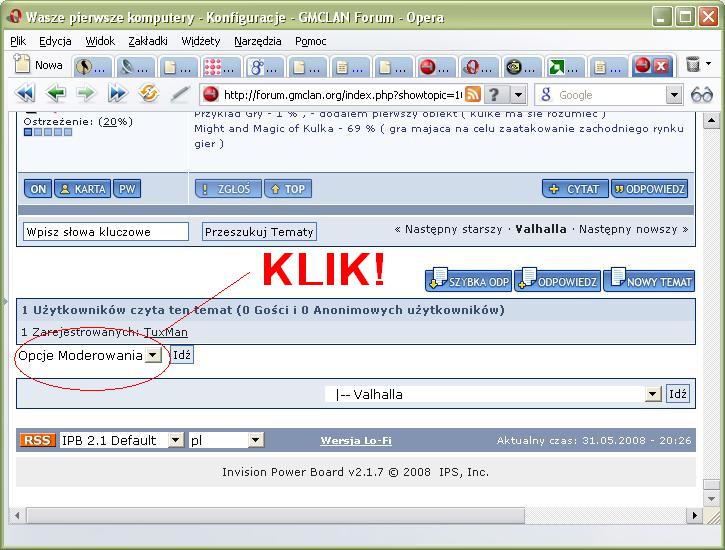
Task: Click the orange RSS badge in footer
Action: [38, 440]
